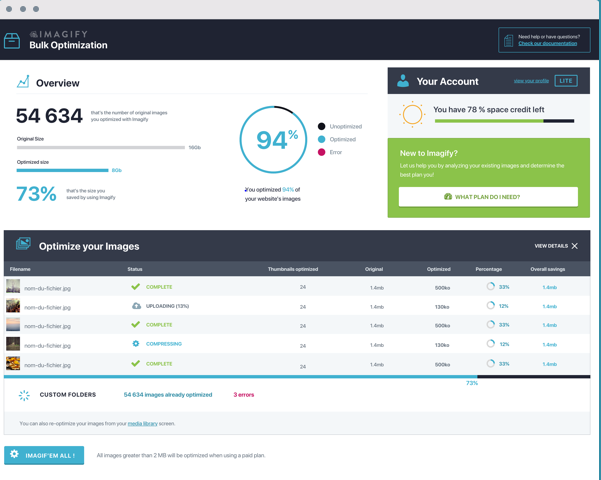601x480 pixels.
Task: Click the 94% link in overview caption
Action: coord(288,189)
